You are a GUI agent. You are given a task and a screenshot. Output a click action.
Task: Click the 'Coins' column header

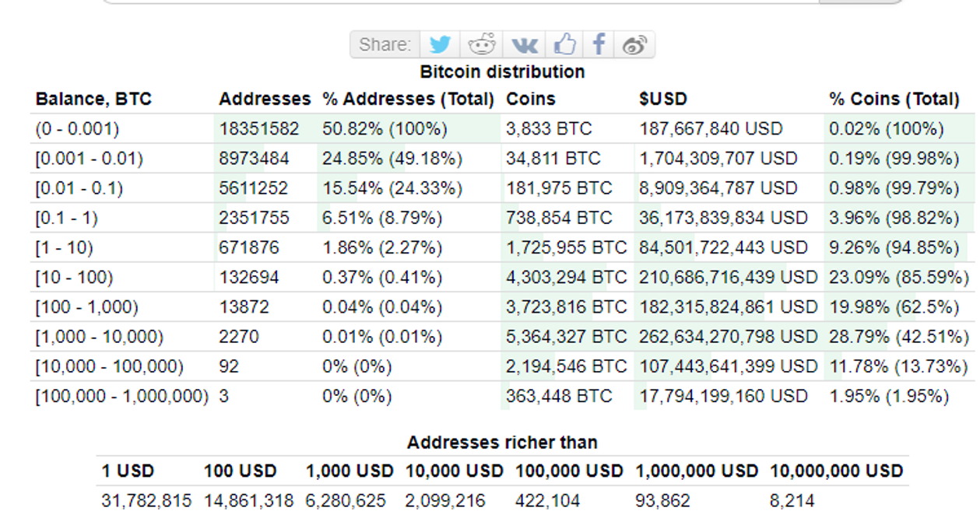(x=531, y=100)
